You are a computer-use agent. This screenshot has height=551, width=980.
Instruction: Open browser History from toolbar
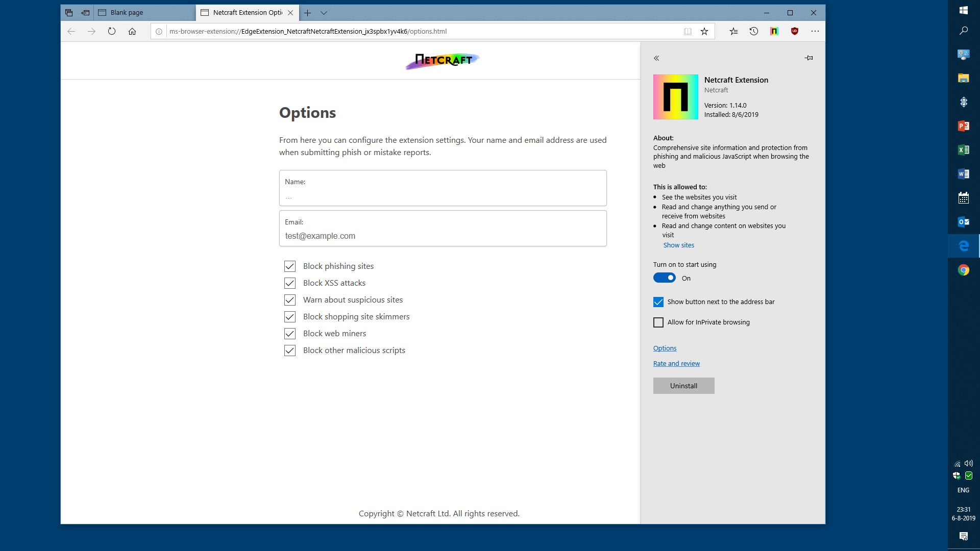tap(754, 31)
